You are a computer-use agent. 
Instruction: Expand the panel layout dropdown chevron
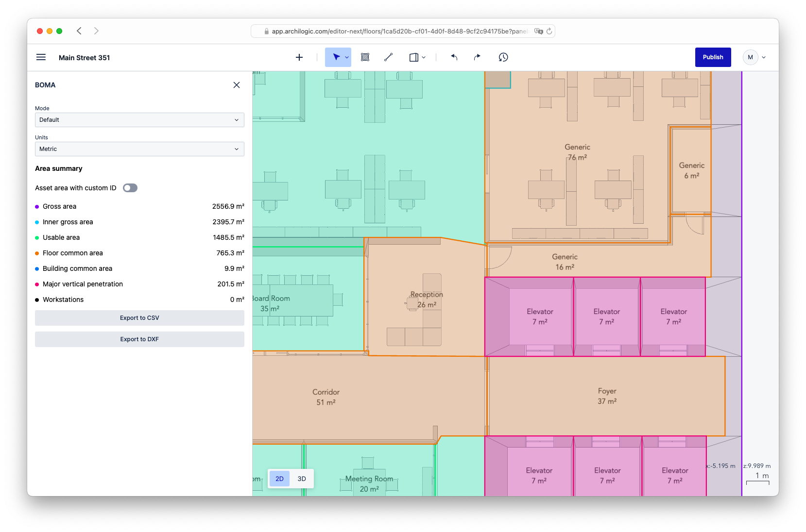[x=424, y=57]
